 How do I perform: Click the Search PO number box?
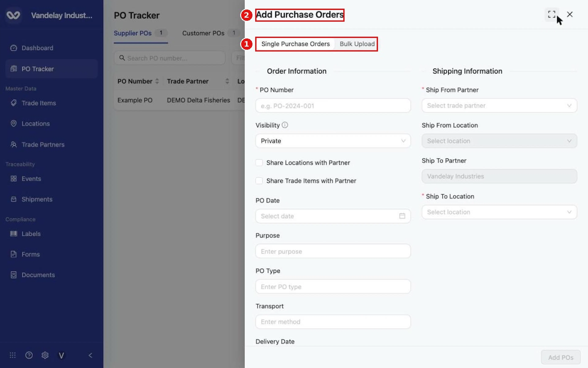pos(170,58)
